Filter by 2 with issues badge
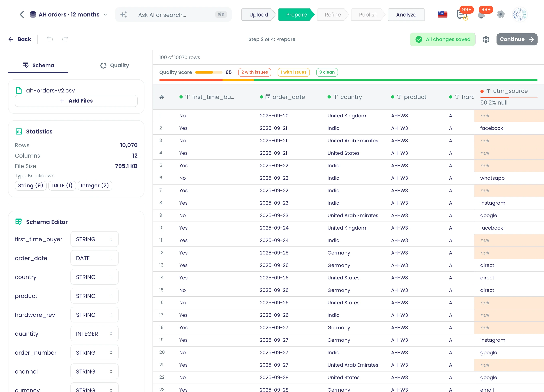This screenshot has height=392, width=544. (254, 72)
